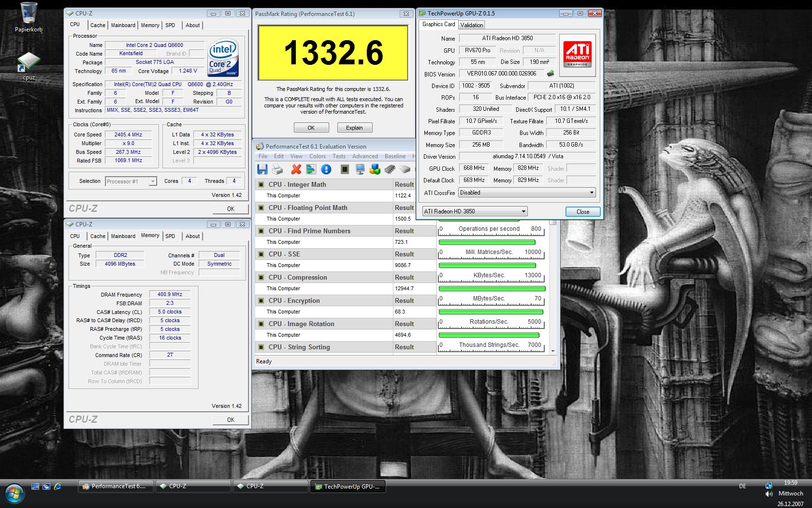Screen dimensions: 812x508
Task: Click the memory chip test icon in toolbar
Action: click(390, 169)
